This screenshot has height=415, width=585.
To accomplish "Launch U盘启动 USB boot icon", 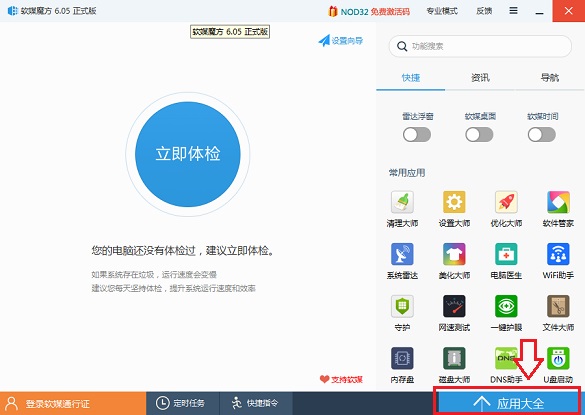I will [558, 358].
